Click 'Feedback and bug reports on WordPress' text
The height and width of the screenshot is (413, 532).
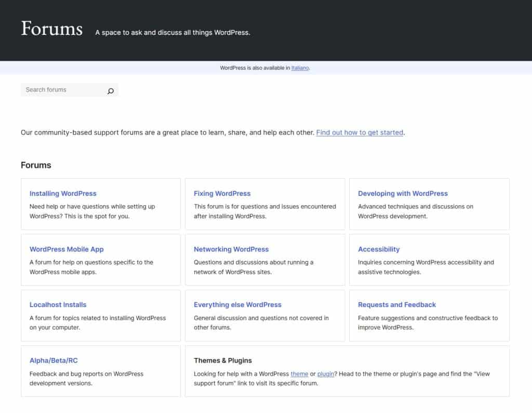(86, 374)
